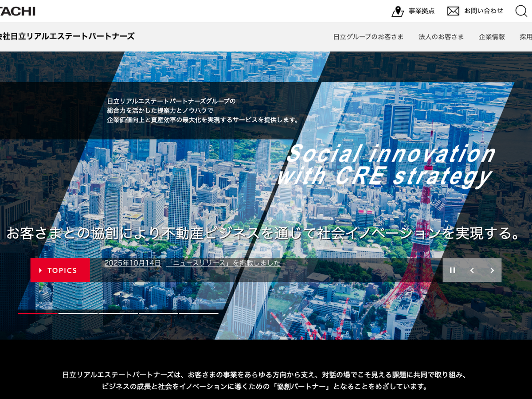
Task: Go to previous slide with left chevron
Action: (x=472, y=270)
